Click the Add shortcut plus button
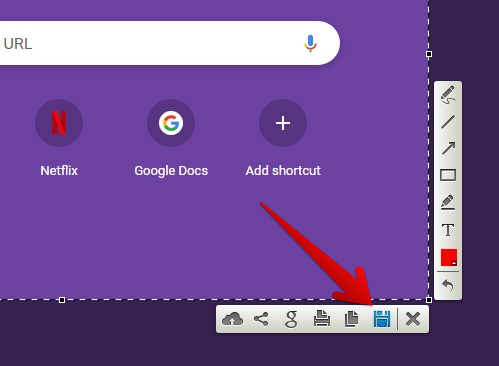Screen dimensions: 499x366 pos(283,123)
